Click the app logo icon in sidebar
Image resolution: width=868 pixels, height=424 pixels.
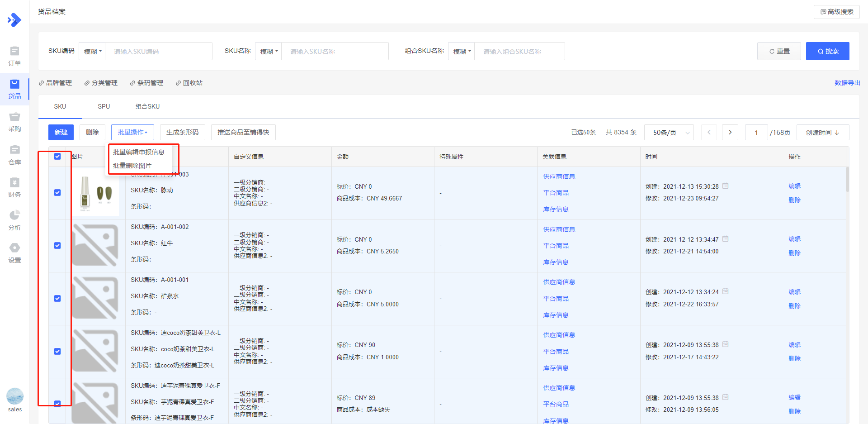coord(14,20)
